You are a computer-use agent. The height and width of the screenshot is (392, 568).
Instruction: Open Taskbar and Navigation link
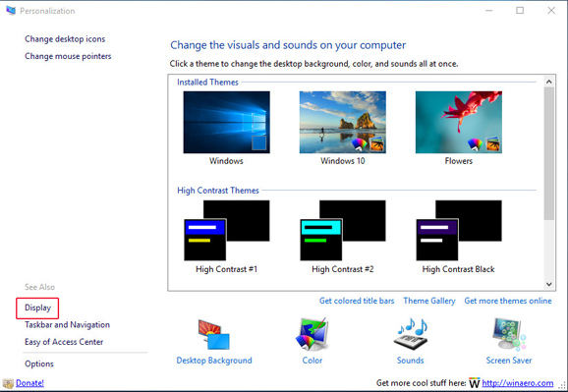pyautogui.click(x=67, y=324)
